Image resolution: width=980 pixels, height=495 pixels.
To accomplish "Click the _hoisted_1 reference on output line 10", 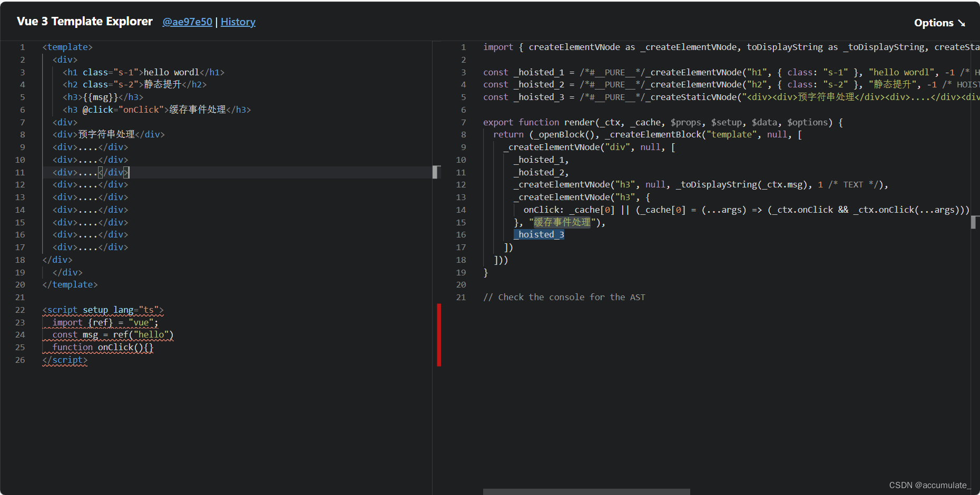I will pyautogui.click(x=541, y=160).
